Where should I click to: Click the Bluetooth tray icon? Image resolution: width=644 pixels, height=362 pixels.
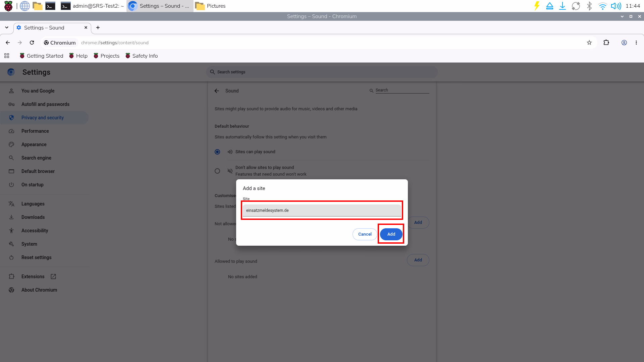coord(589,6)
